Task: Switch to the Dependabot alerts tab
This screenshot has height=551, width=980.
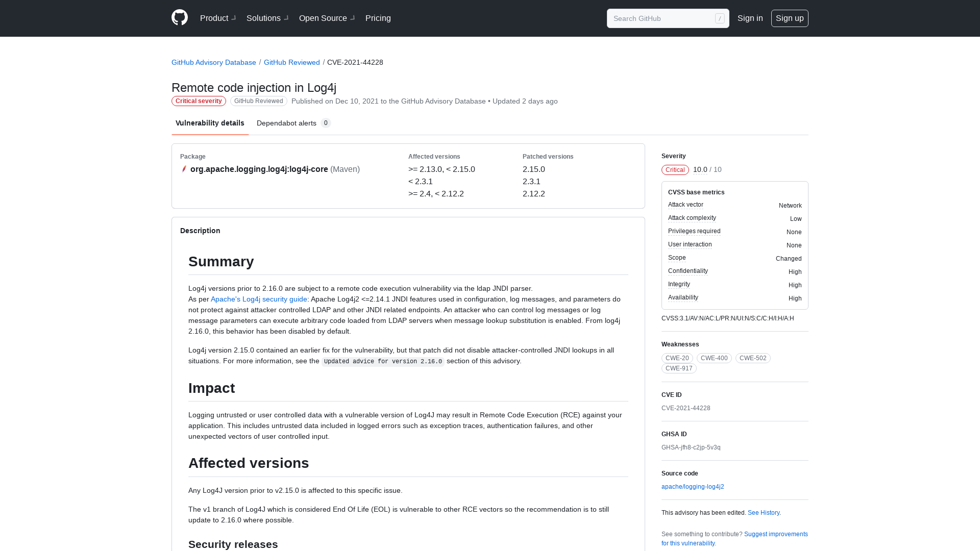Action: [293, 123]
